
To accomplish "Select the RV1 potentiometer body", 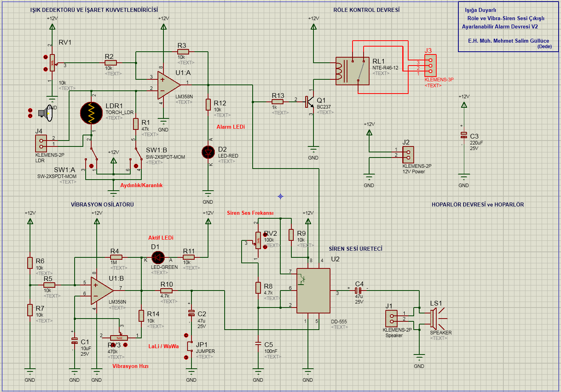I will coord(52,62).
